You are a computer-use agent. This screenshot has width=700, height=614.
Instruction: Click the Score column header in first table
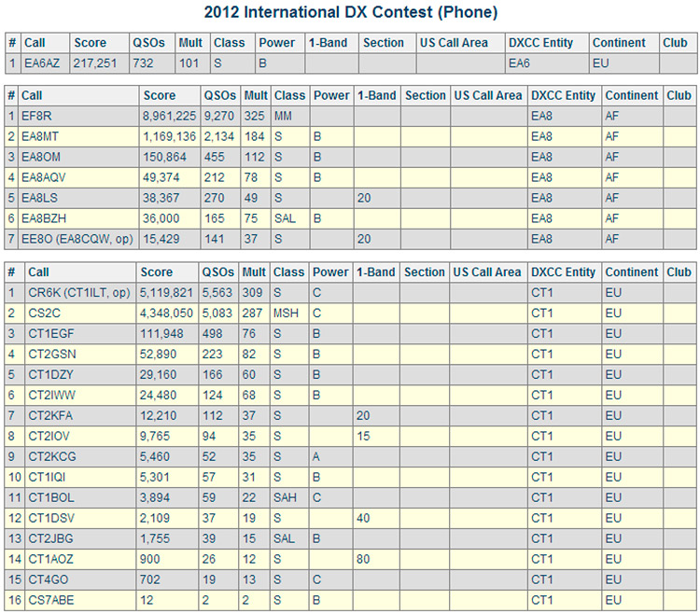pyautogui.click(x=99, y=43)
